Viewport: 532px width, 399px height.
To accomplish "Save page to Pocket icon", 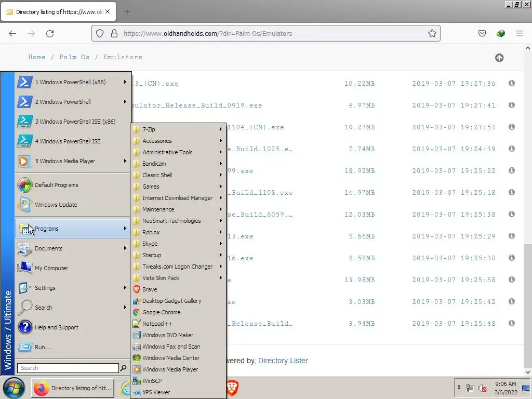I will 482,33.
